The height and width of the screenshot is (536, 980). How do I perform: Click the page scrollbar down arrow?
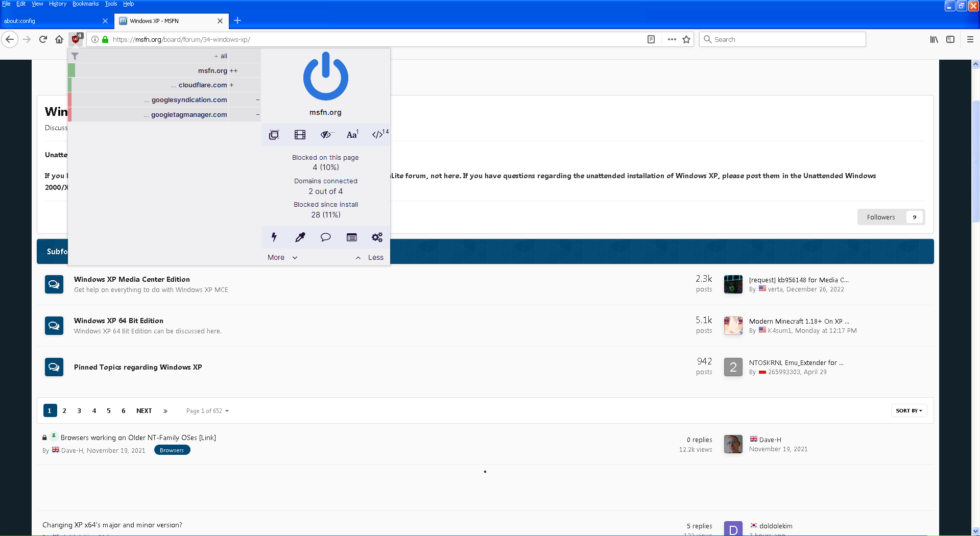click(976, 531)
